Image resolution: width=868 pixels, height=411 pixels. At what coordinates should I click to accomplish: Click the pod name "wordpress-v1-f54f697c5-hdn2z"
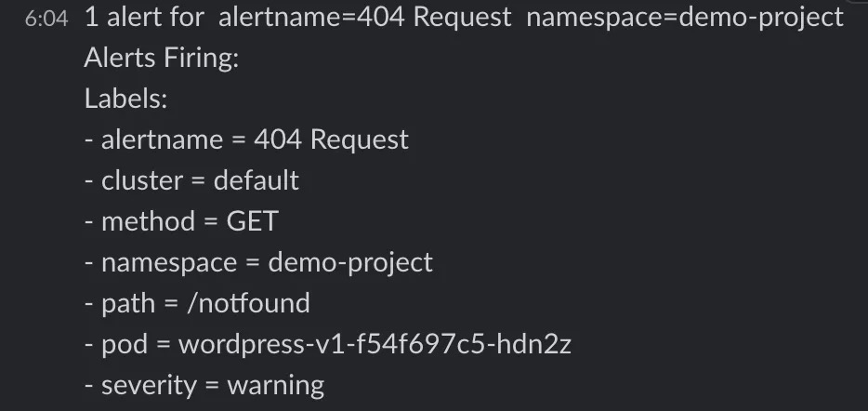(x=375, y=344)
